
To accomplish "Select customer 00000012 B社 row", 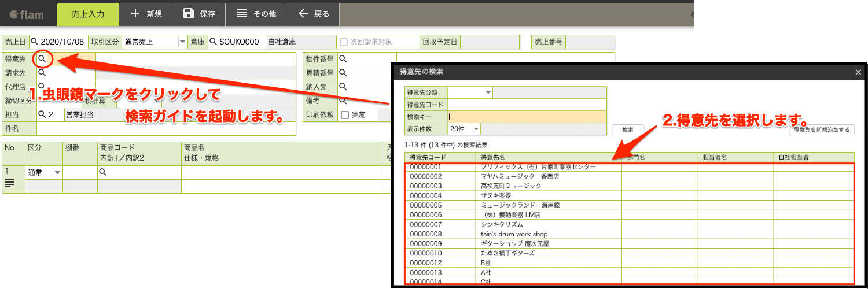I will [x=630, y=262].
